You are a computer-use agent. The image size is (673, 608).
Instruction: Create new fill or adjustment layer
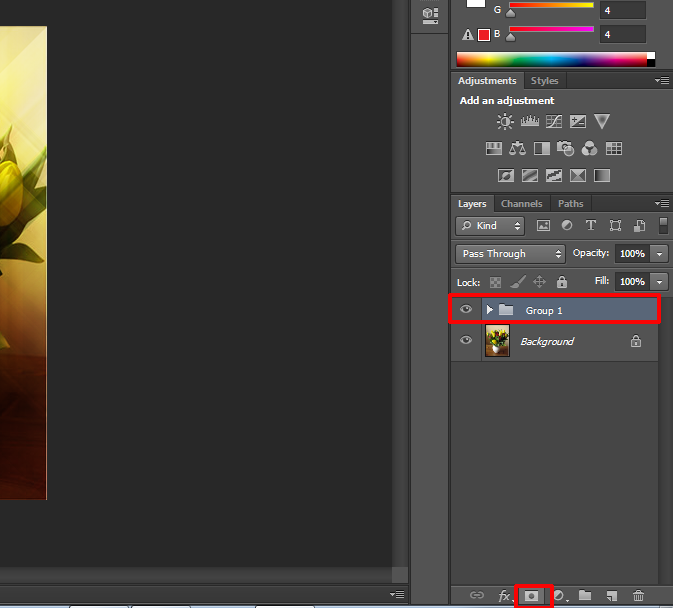pyautogui.click(x=560, y=596)
